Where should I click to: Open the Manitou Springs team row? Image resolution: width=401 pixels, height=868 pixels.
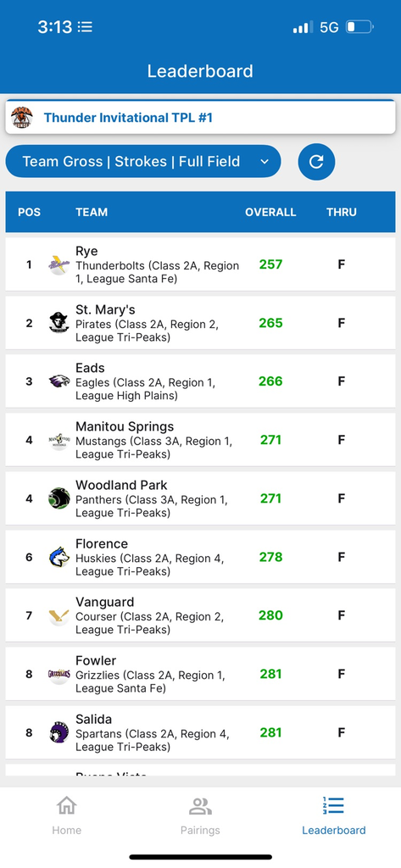pyautogui.click(x=200, y=440)
